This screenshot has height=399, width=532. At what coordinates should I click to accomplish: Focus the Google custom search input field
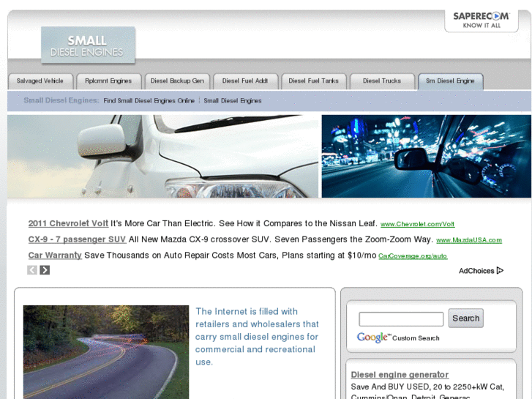401,319
